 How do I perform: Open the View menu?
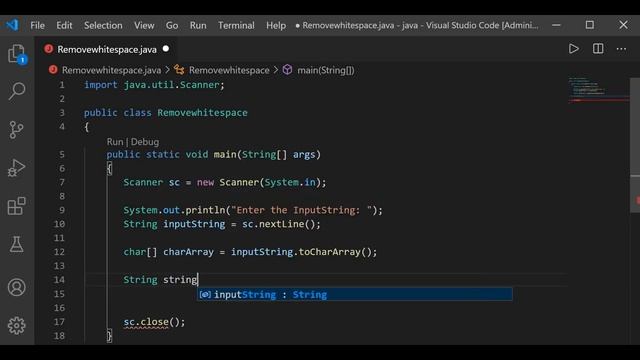click(144, 25)
